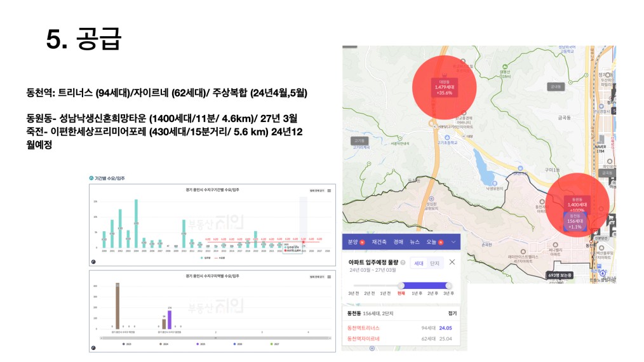Select the 세대 view toggle
The image size is (644, 362).
click(419, 263)
